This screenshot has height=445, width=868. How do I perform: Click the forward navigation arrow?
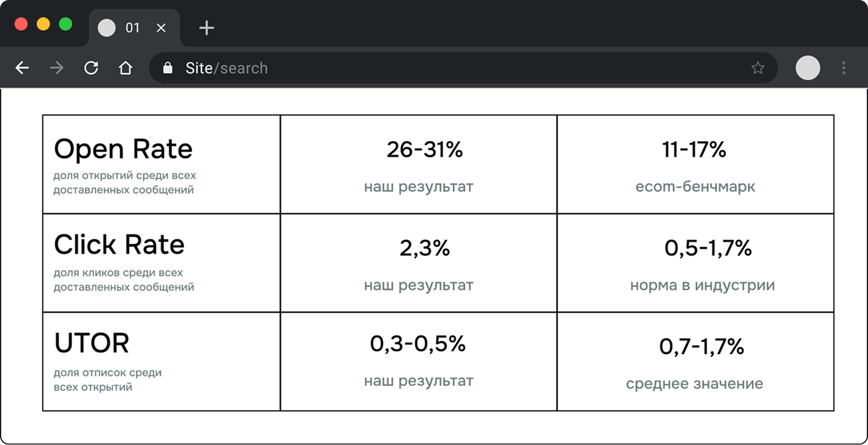click(57, 68)
